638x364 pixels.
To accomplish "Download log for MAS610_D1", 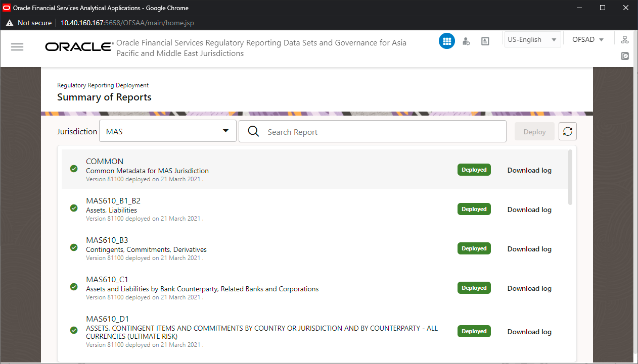I will 529,332.
